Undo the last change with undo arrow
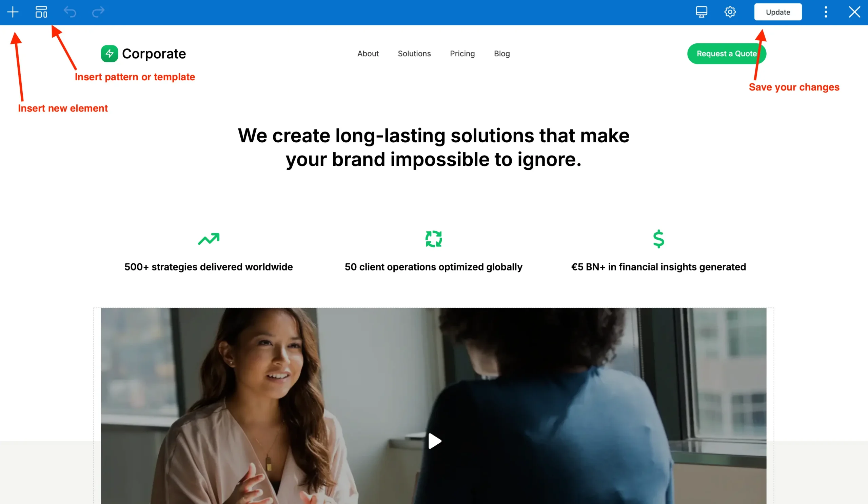868x504 pixels. click(70, 12)
